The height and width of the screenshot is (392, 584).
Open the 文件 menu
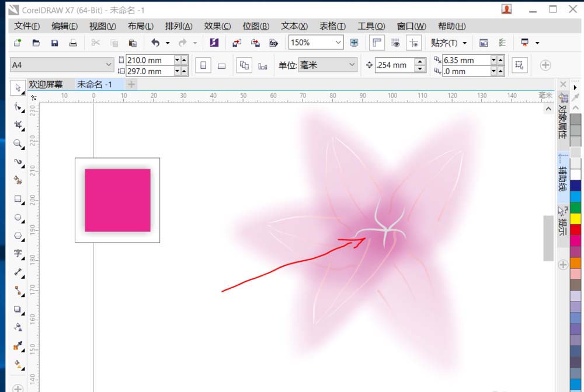pyautogui.click(x=27, y=26)
